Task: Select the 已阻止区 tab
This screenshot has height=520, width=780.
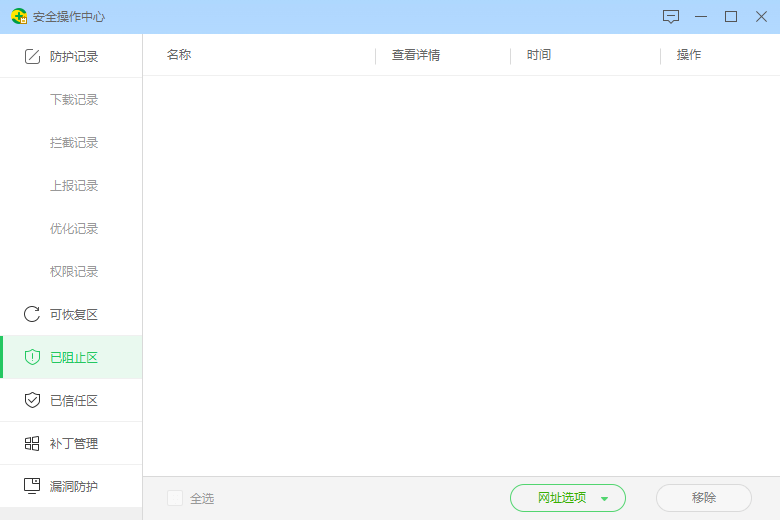Action: pos(71,357)
